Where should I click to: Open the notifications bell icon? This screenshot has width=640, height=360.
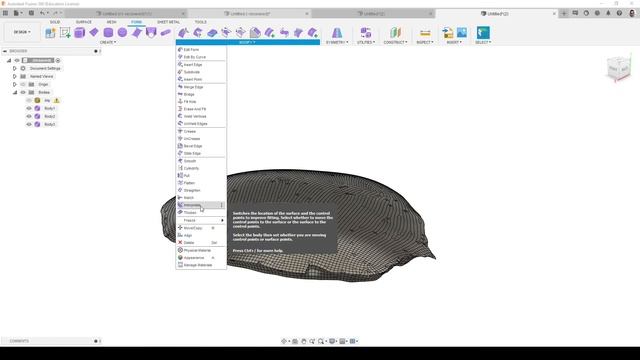point(608,13)
